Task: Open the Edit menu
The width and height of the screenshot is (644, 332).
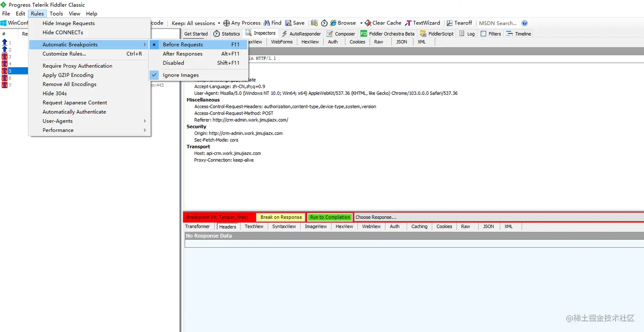Action: [x=20, y=14]
